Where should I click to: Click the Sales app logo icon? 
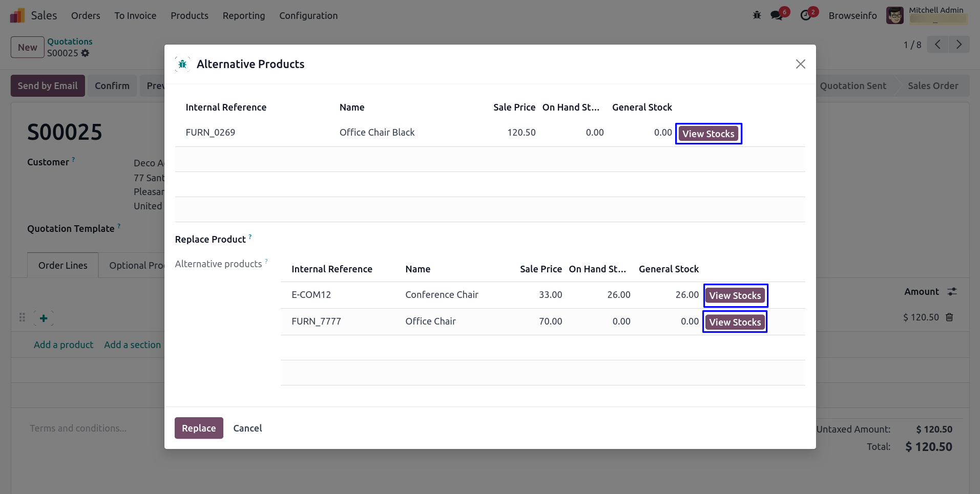point(17,15)
